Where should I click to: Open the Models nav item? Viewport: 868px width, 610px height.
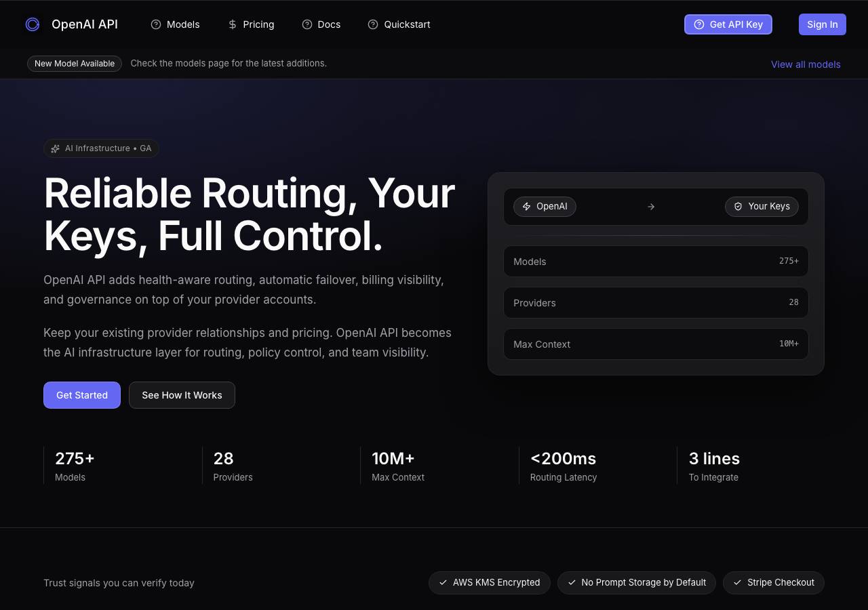click(175, 24)
